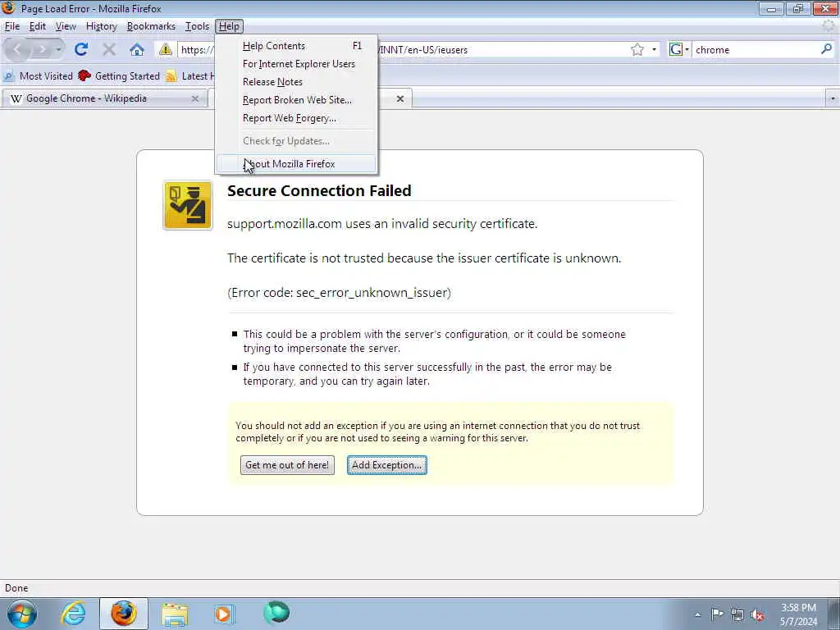Select About Mozilla Firefox
840x630 pixels.
click(296, 164)
